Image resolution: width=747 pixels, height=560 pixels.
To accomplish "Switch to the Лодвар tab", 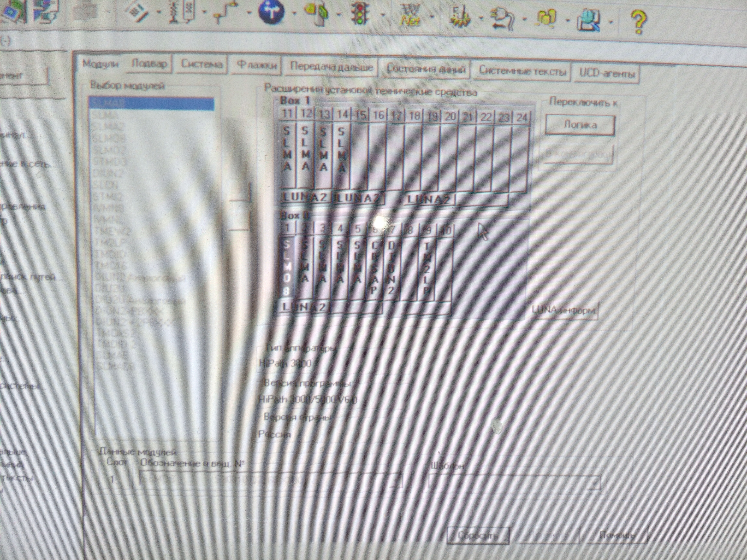I will coord(149,64).
